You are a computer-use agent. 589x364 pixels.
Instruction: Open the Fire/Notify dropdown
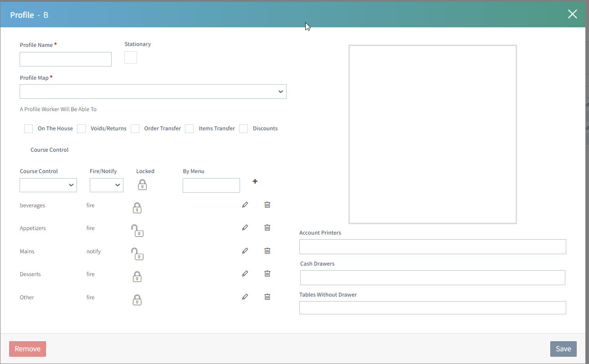pos(106,185)
